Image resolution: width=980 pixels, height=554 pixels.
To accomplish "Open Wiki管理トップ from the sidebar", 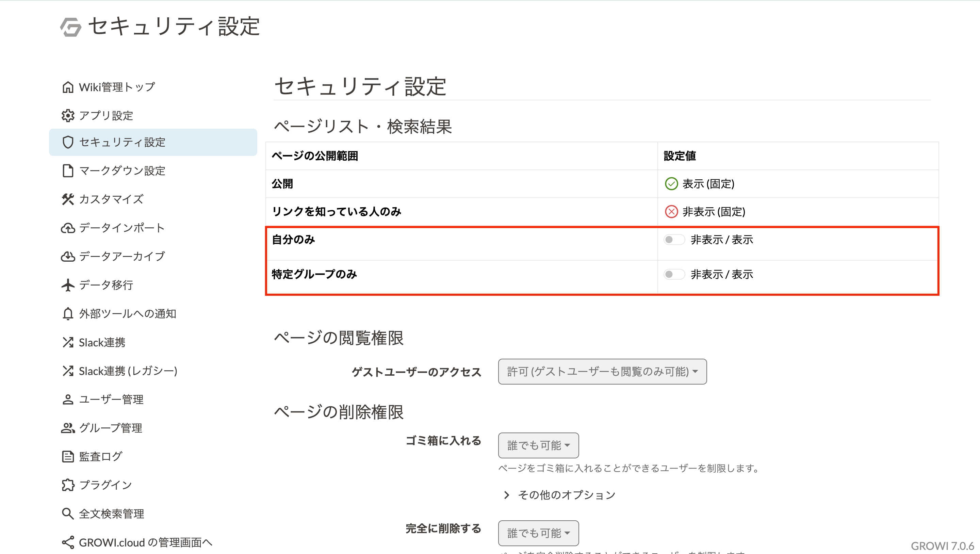I will tap(116, 87).
